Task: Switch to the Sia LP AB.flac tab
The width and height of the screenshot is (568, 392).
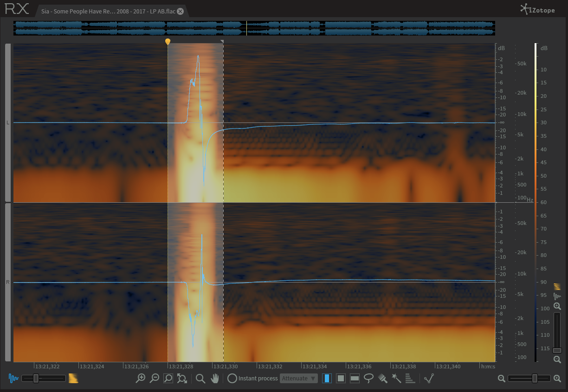Action: tap(108, 11)
